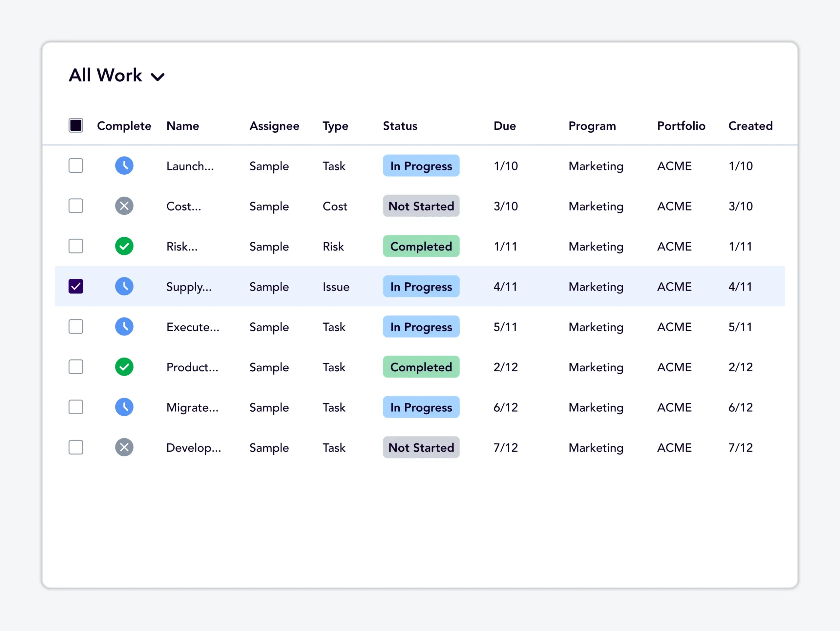Click green checkmark icon in Product row
This screenshot has height=631, width=840.
(124, 367)
